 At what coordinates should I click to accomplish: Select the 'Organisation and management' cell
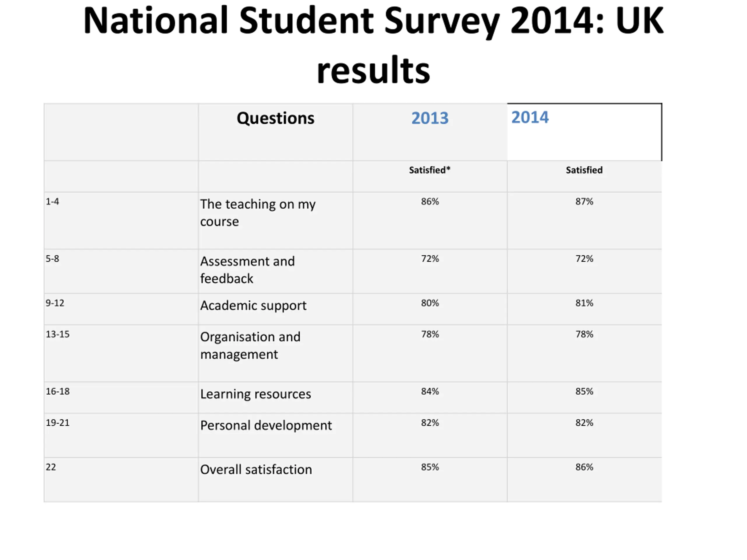[x=275, y=353]
